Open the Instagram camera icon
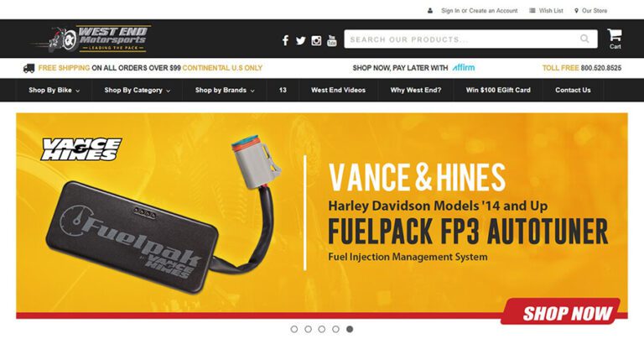The width and height of the screenshot is (644, 339). pos(316,40)
